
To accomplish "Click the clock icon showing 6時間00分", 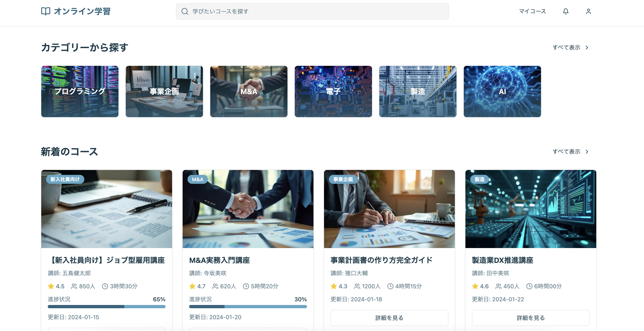I will tap(529, 286).
